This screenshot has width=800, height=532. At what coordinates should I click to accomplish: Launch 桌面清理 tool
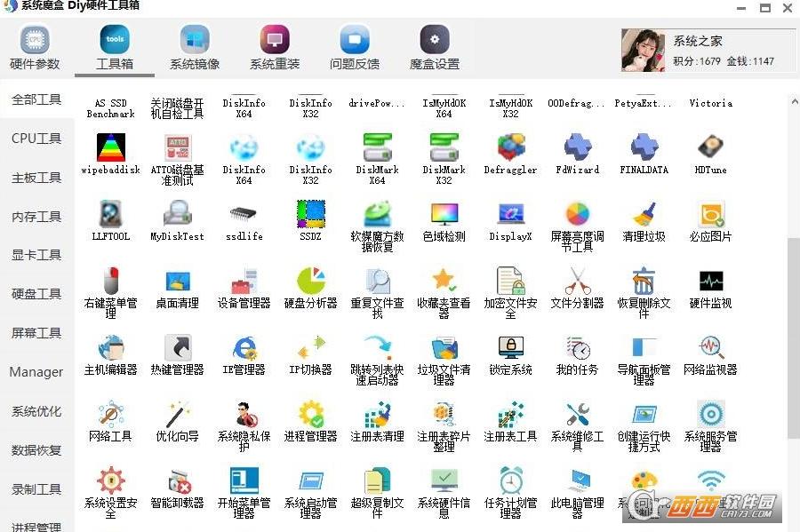click(177, 288)
